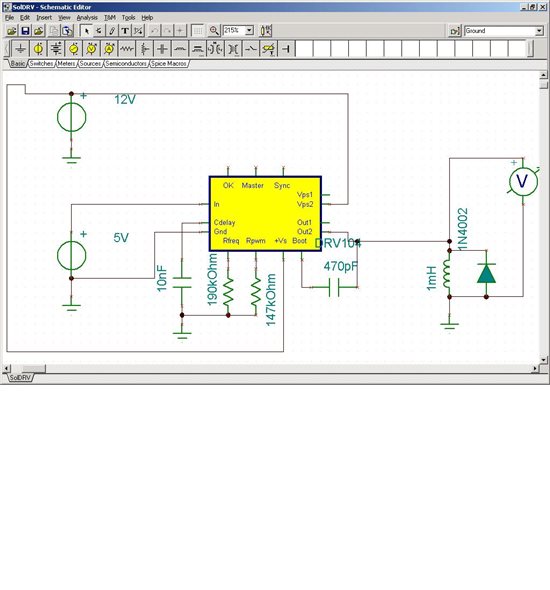Open the Help menu
Image resolution: width=550 pixels, height=590 pixels.
(147, 18)
